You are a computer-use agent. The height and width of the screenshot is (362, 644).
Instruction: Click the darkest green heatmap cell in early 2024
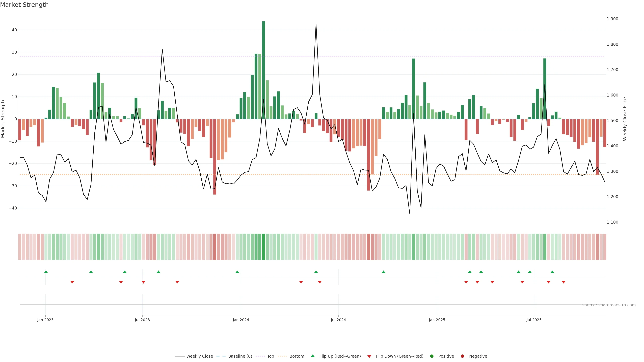(263, 247)
